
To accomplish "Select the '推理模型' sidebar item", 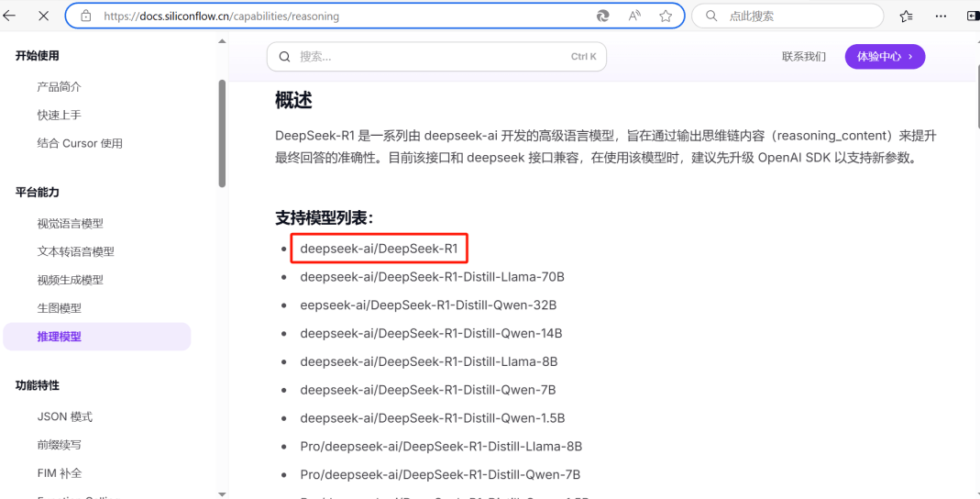I will click(97, 337).
